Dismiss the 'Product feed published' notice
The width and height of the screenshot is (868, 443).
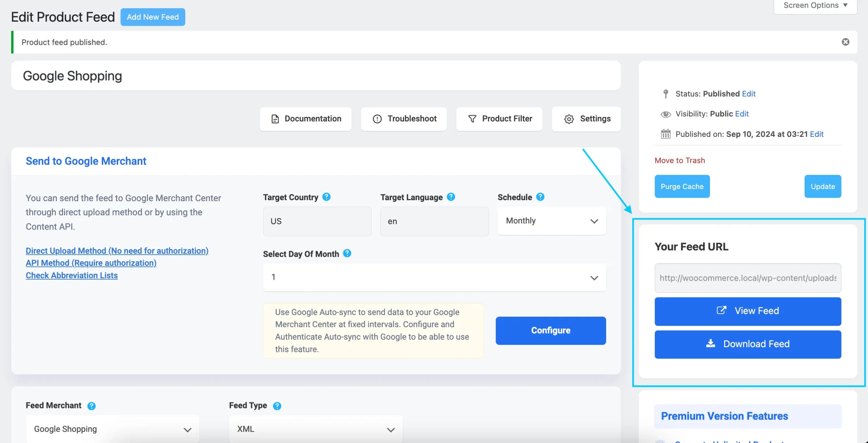(845, 42)
